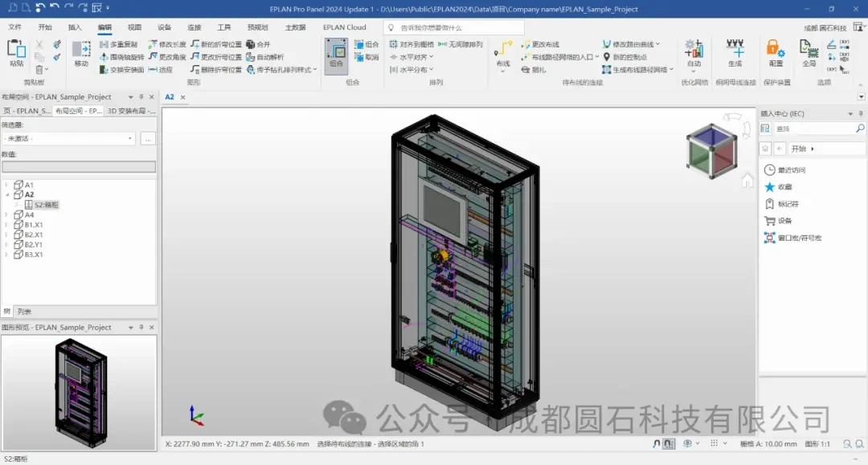The height and width of the screenshot is (465, 868).
Task: Switch to the EPLAN Cloud tab
Action: [x=344, y=27]
